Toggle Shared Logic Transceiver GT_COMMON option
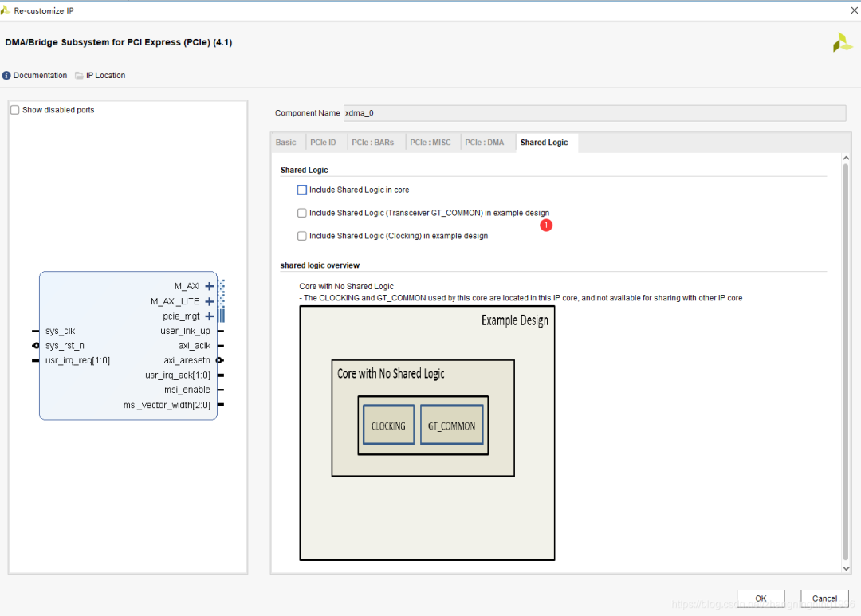 (302, 213)
